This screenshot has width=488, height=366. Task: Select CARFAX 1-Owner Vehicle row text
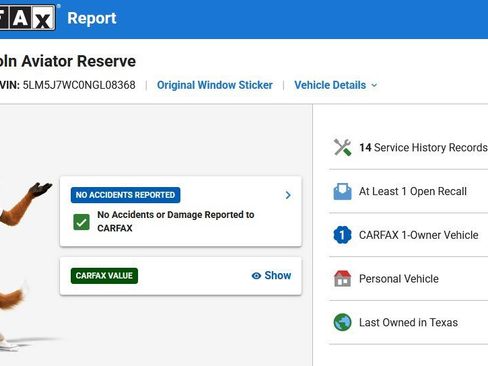419,235
